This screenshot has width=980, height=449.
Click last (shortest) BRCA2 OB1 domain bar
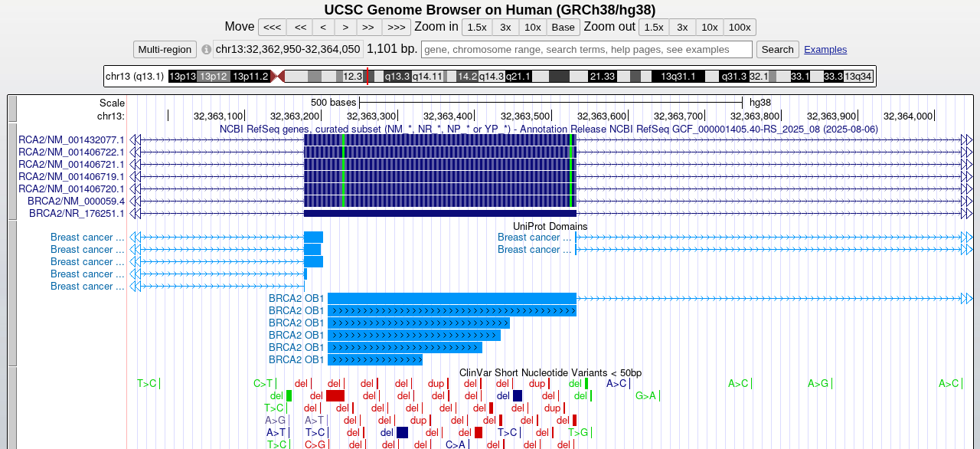[x=375, y=360]
